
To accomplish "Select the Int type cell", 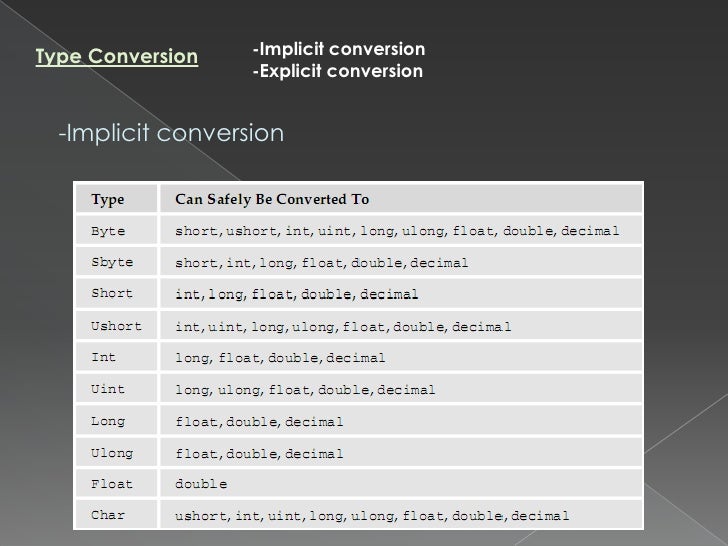I will point(117,358).
